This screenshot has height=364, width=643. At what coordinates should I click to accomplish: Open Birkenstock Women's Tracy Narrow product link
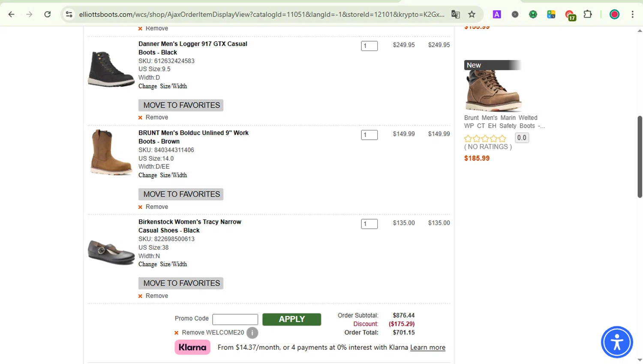pyautogui.click(x=190, y=226)
